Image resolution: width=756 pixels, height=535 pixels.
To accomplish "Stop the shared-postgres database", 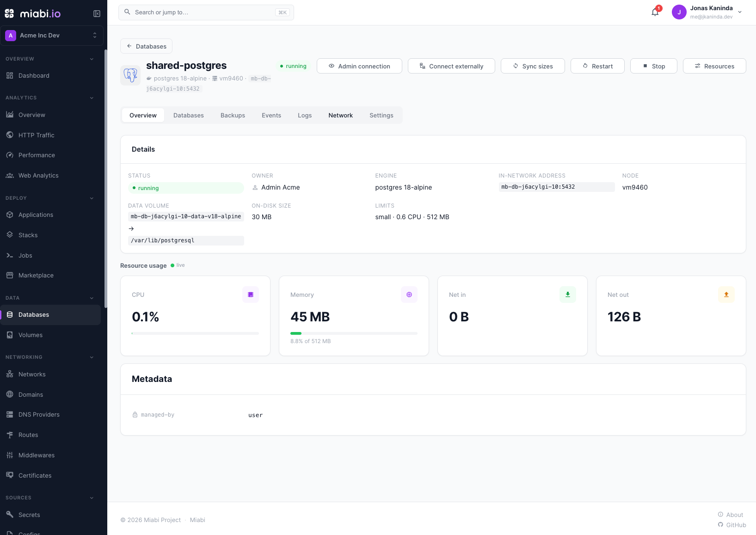I will pyautogui.click(x=654, y=66).
